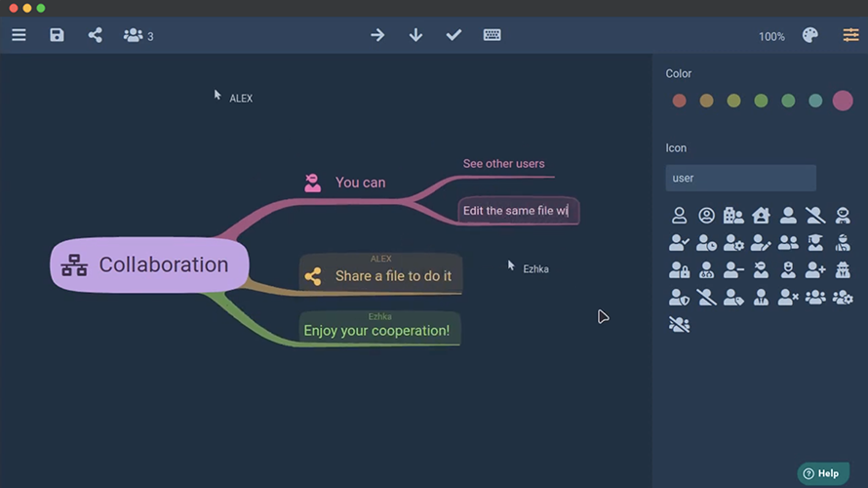Select the Enjoy your cooperation! node

point(379,328)
